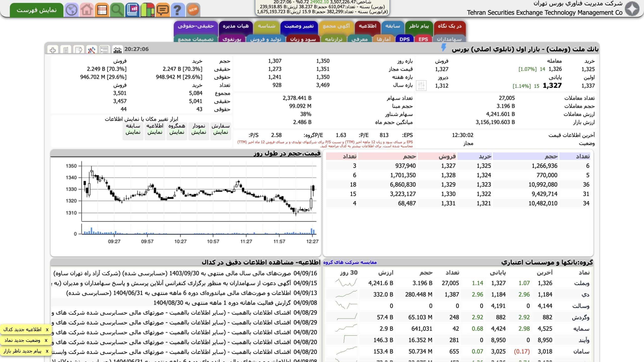Open the green-red market map icon
This screenshot has height=362, width=644.
click(x=147, y=10)
